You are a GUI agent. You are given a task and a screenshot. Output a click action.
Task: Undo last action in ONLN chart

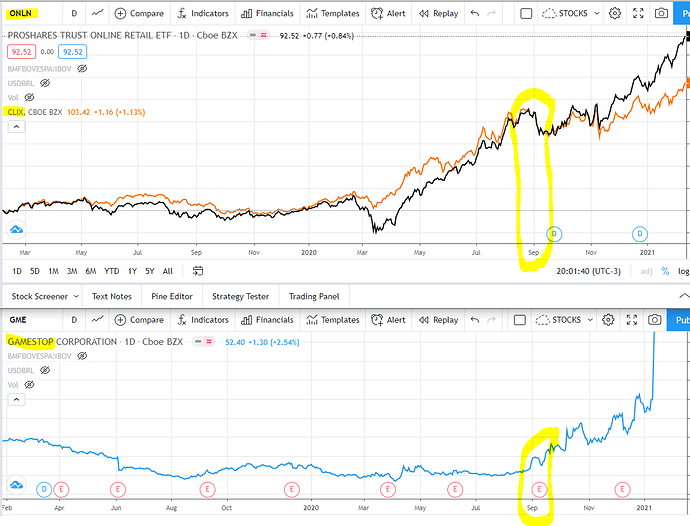click(475, 13)
